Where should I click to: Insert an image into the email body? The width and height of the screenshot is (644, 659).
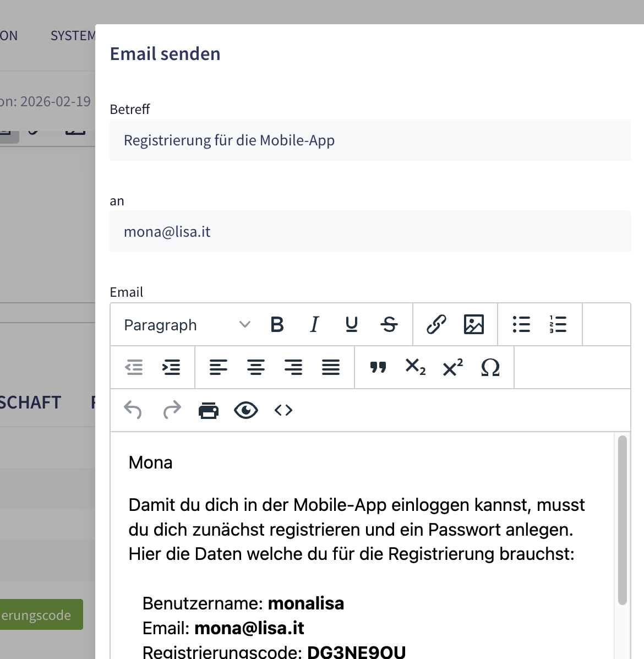(474, 325)
